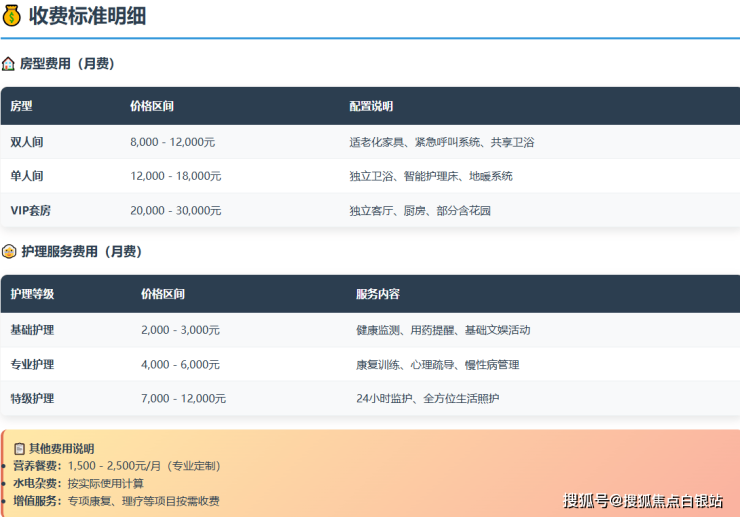The height and width of the screenshot is (517, 740).
Task: Select the 双人间 row label
Action: pyautogui.click(x=27, y=142)
